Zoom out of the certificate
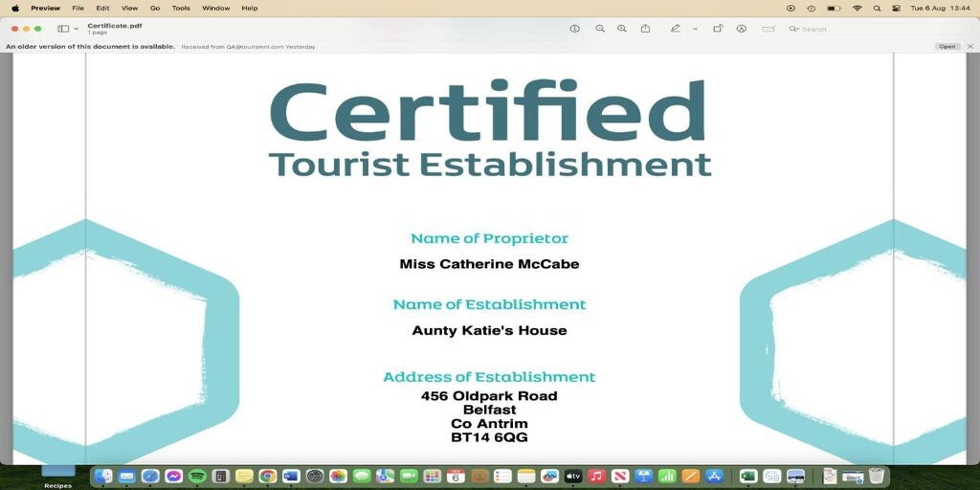 (600, 29)
